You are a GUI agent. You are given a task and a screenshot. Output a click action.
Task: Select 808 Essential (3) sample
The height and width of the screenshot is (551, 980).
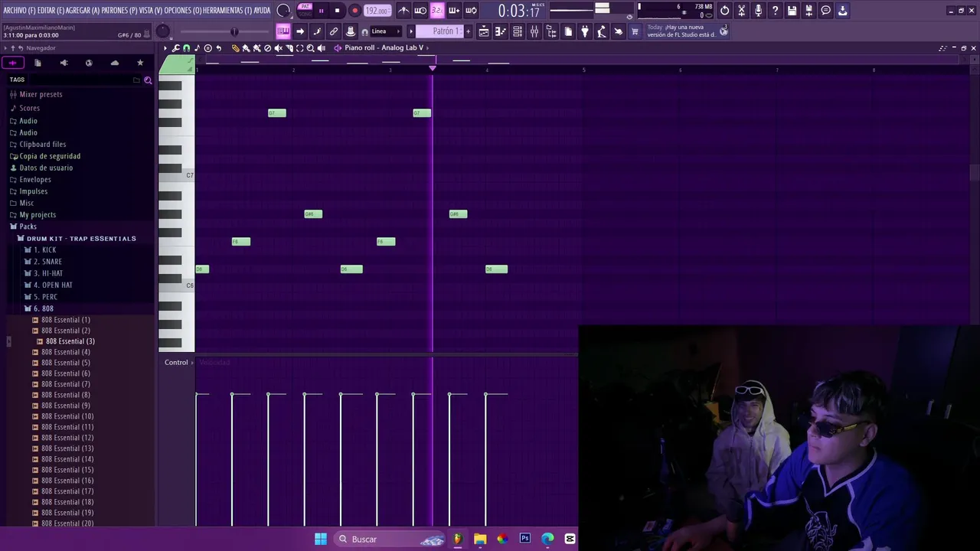click(70, 341)
